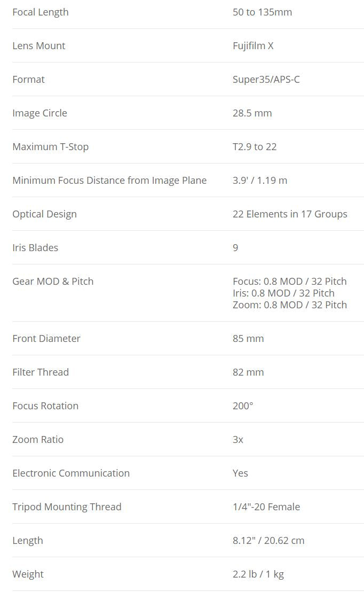The height and width of the screenshot is (592, 364).
Task: Click the 8.12" / 20.62 cm length value
Action: [x=268, y=541]
